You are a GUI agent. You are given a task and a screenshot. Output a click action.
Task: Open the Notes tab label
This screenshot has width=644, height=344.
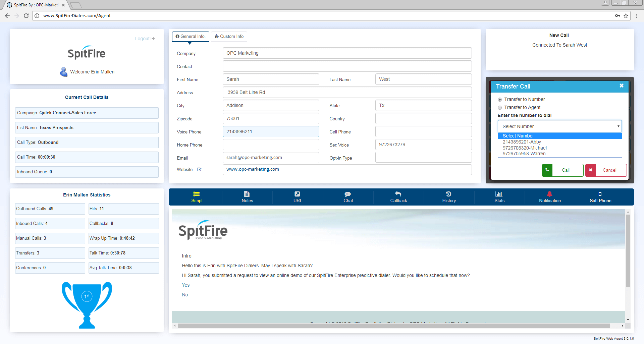247,200
